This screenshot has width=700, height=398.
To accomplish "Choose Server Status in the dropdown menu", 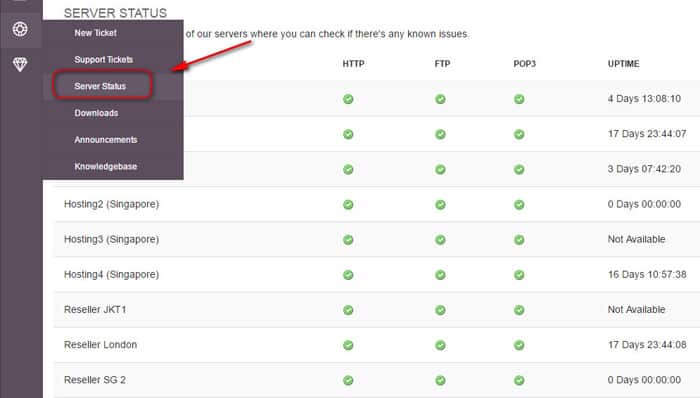I will coord(100,86).
